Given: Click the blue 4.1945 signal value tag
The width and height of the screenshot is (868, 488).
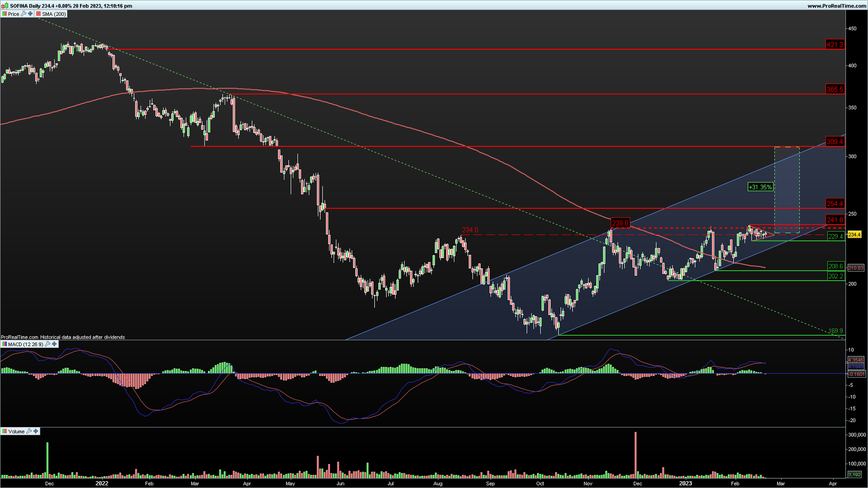Looking at the screenshot, I should click(856, 366).
